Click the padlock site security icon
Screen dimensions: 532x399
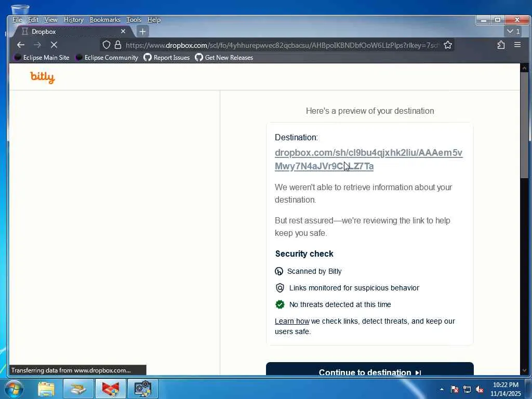[x=118, y=45]
